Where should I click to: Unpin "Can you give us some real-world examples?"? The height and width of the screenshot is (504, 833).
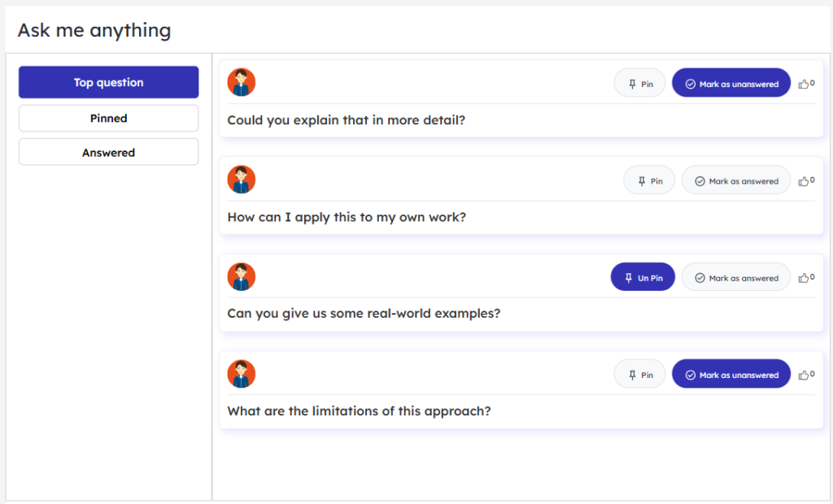click(643, 276)
